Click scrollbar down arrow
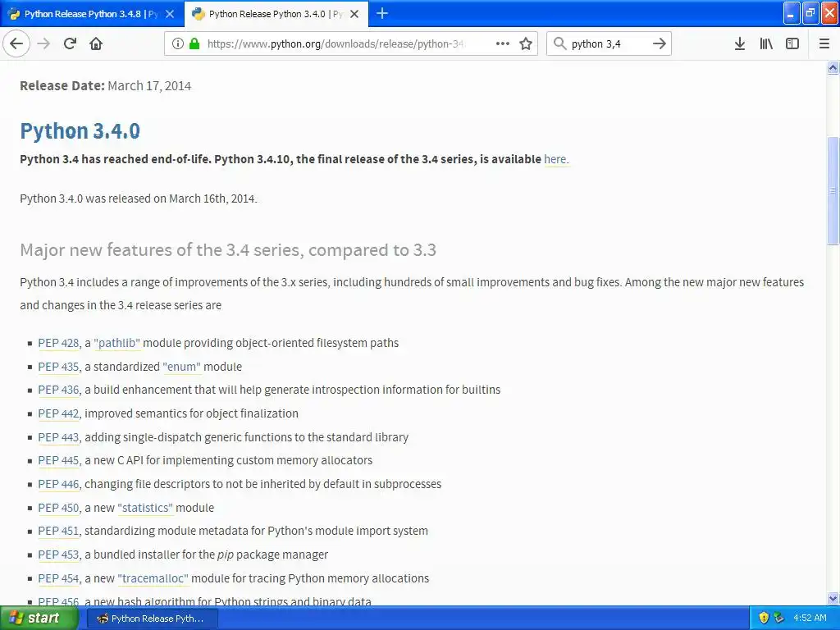 [833, 598]
